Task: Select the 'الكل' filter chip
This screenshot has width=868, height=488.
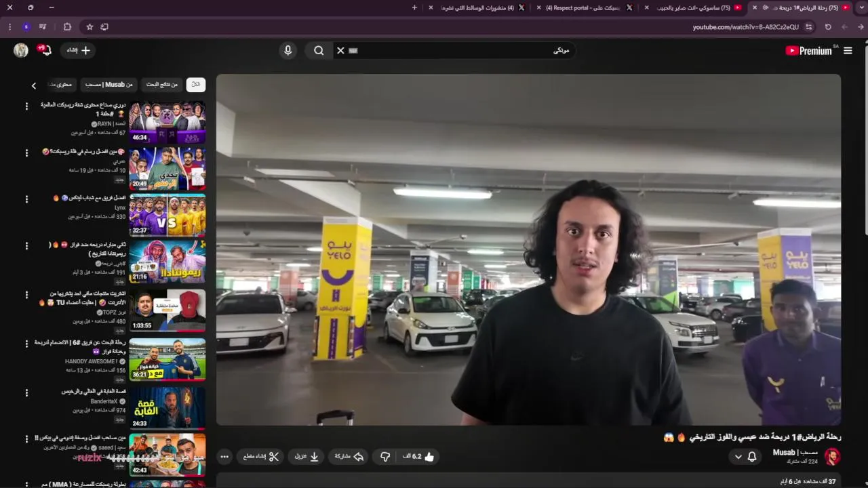Action: (x=195, y=85)
